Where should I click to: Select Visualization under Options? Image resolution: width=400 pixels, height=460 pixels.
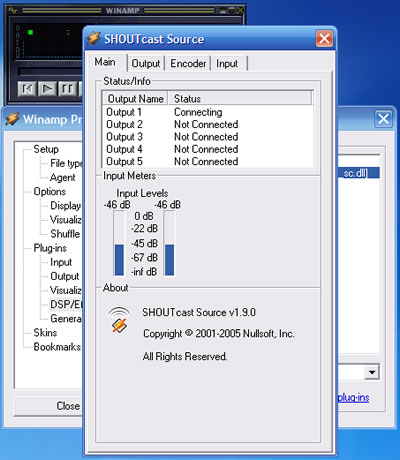[66, 220]
